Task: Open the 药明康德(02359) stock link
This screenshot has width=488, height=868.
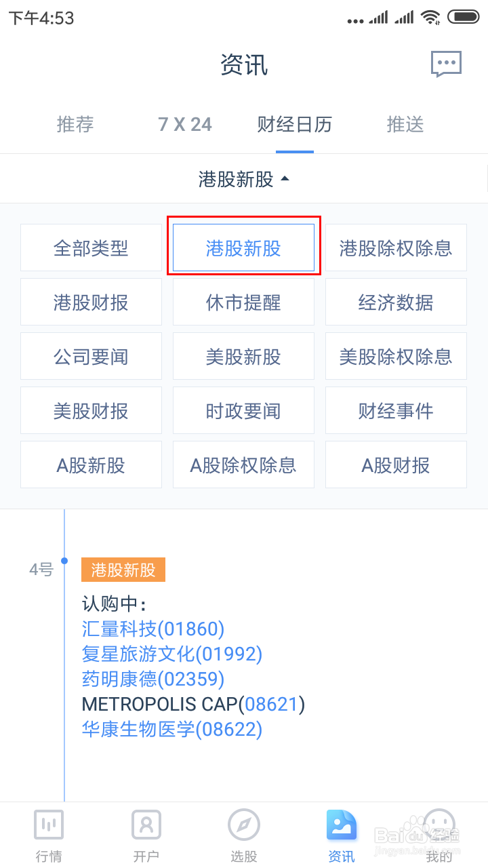Action: pos(153,679)
